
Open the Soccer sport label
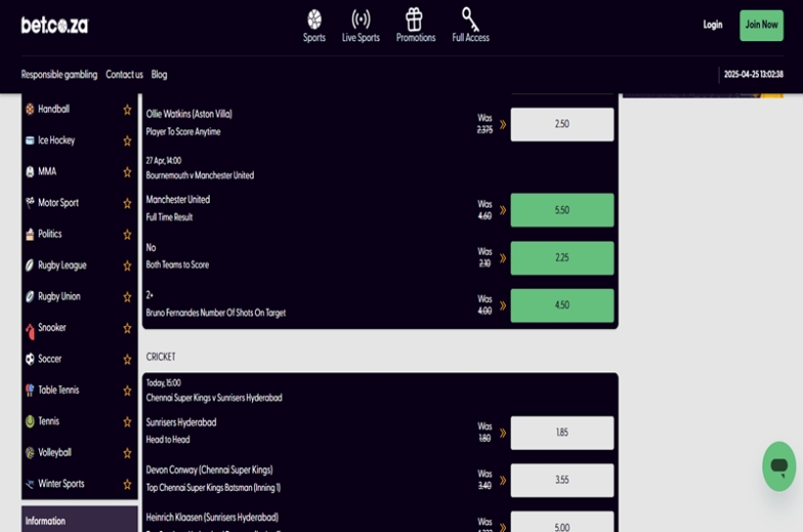pyautogui.click(x=50, y=360)
